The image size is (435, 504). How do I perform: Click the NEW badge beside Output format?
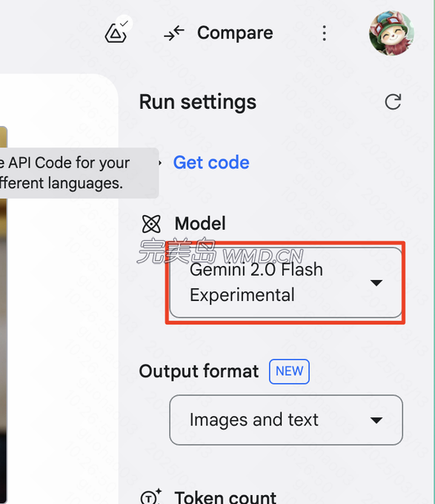tap(289, 371)
